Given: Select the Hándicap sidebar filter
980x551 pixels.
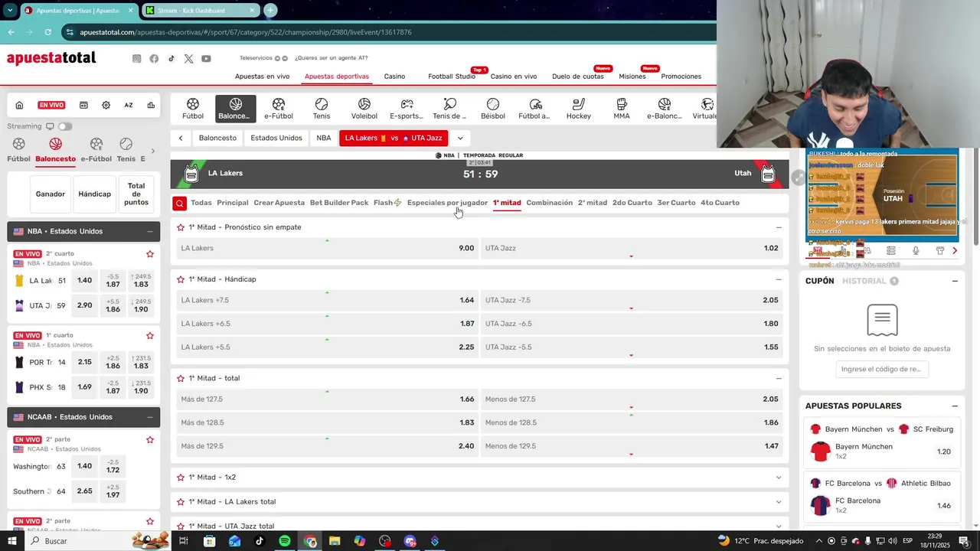Looking at the screenshot, I should tap(95, 194).
